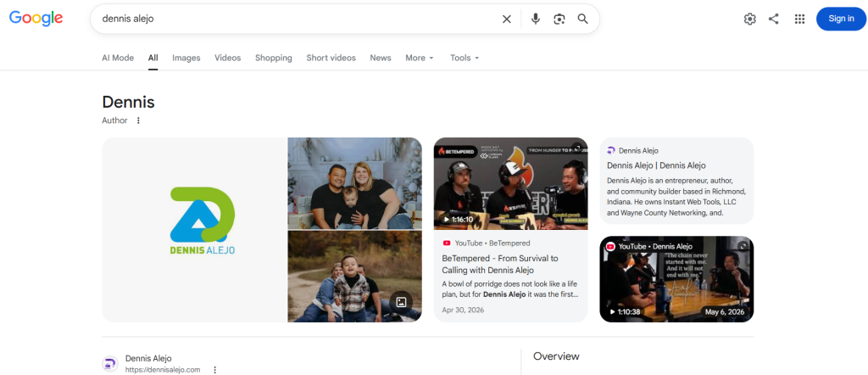The image size is (868, 375).
Task: Open the Dennis Alejo search result title
Action: point(148,358)
